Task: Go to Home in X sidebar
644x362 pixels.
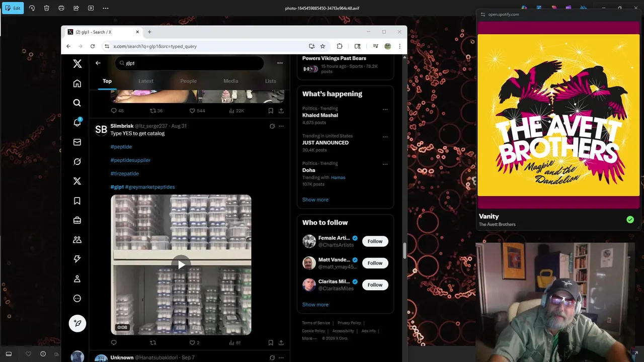Action: click(77, 83)
